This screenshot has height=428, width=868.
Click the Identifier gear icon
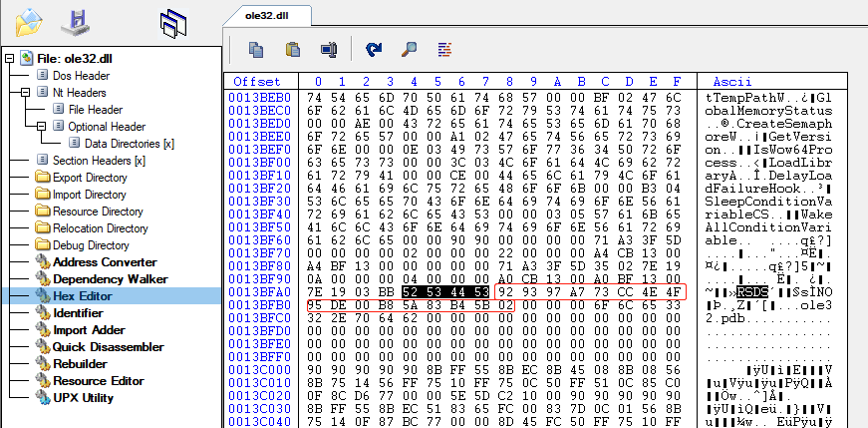pyautogui.click(x=42, y=313)
